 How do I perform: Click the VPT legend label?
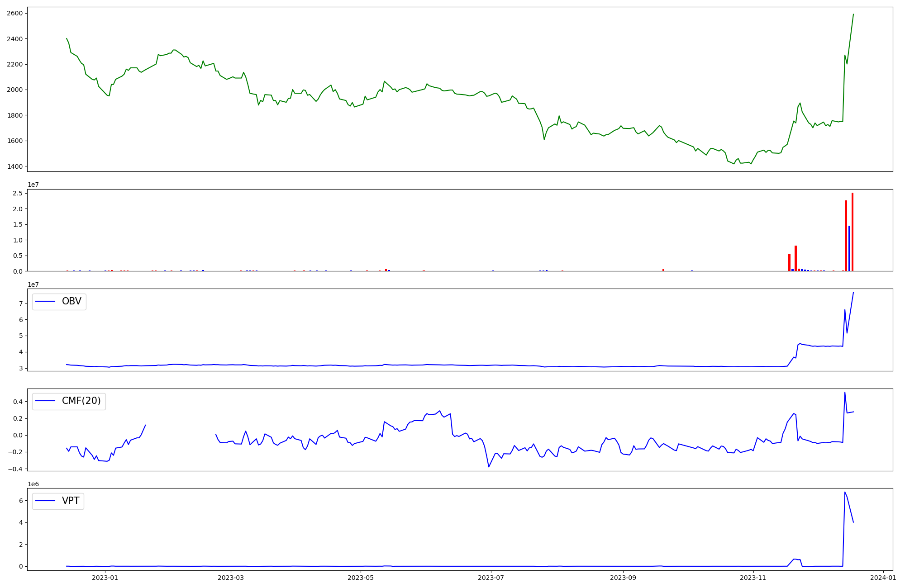71,501
